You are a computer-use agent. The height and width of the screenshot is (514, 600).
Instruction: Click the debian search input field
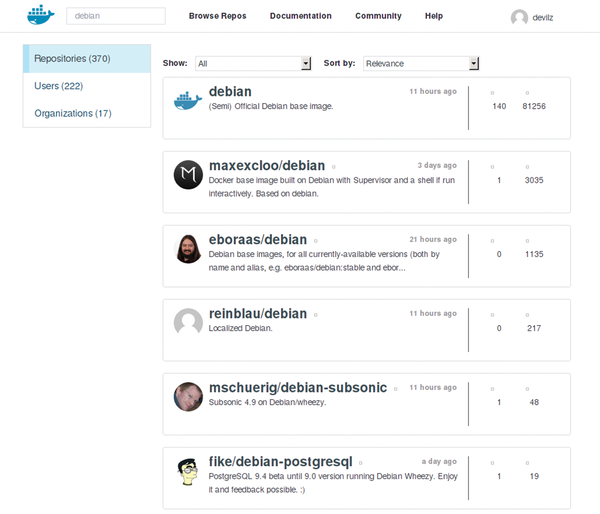click(116, 16)
